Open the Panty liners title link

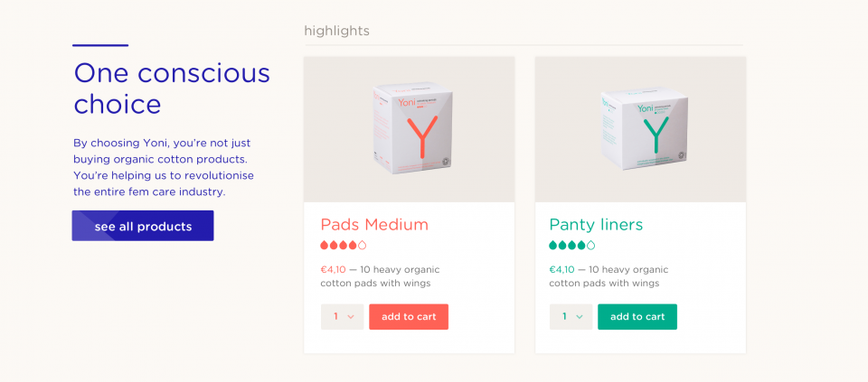point(596,225)
